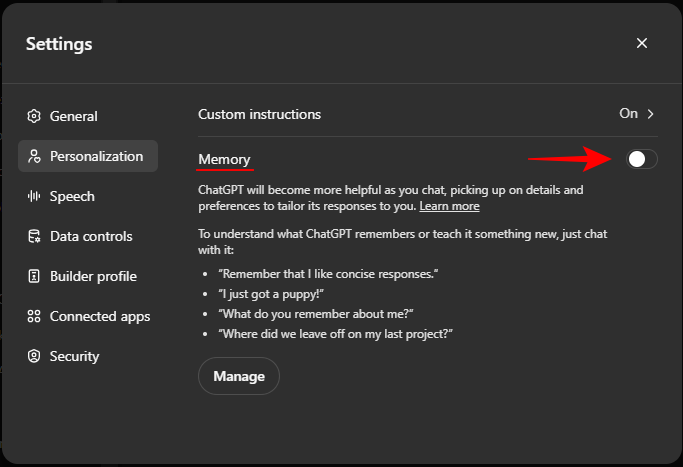Click the Builder profile badge icon
The width and height of the screenshot is (683, 467).
34,276
